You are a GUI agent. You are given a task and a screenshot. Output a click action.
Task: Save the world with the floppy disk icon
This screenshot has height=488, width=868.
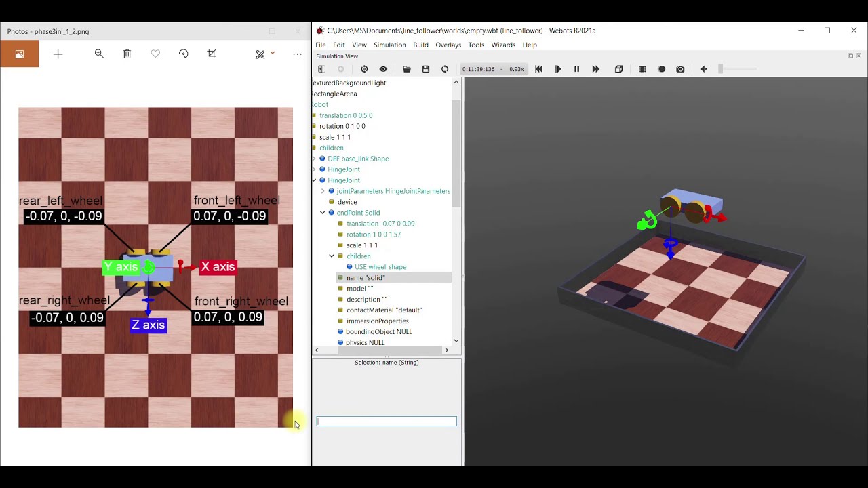coord(426,69)
